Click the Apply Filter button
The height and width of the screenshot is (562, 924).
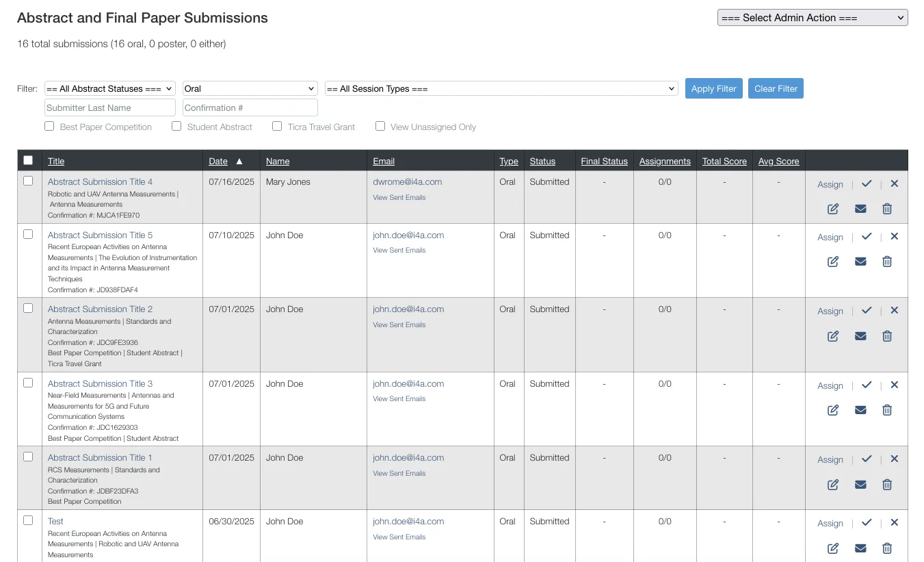tap(713, 88)
